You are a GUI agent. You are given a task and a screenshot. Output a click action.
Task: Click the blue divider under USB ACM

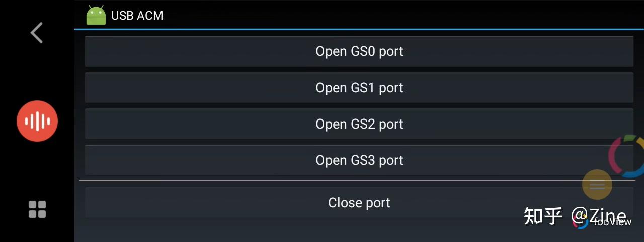tap(359, 30)
